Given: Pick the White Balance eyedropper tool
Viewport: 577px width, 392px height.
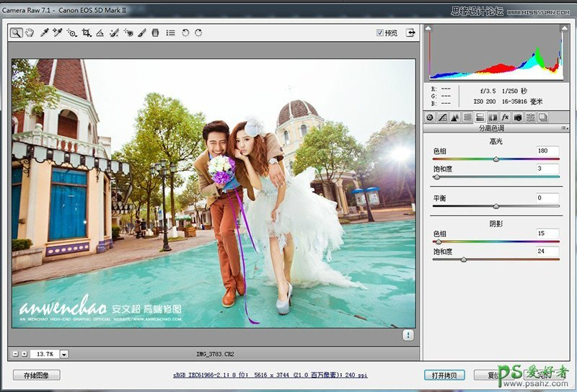Looking at the screenshot, I should [x=44, y=32].
